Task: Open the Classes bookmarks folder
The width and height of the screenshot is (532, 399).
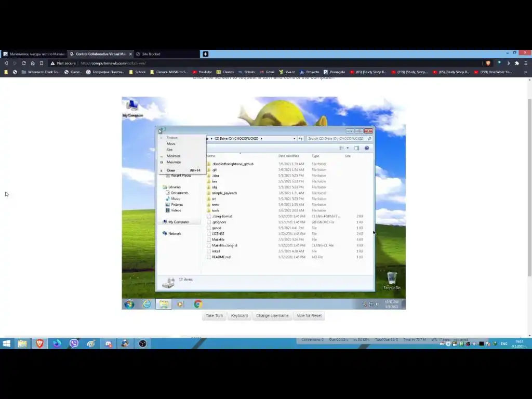Action: [225, 72]
